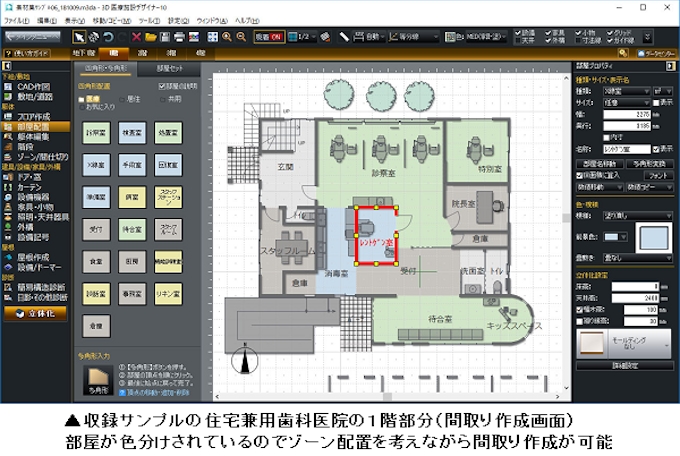
Task: Select the arrow pointer tool
Action: click(x=81, y=36)
